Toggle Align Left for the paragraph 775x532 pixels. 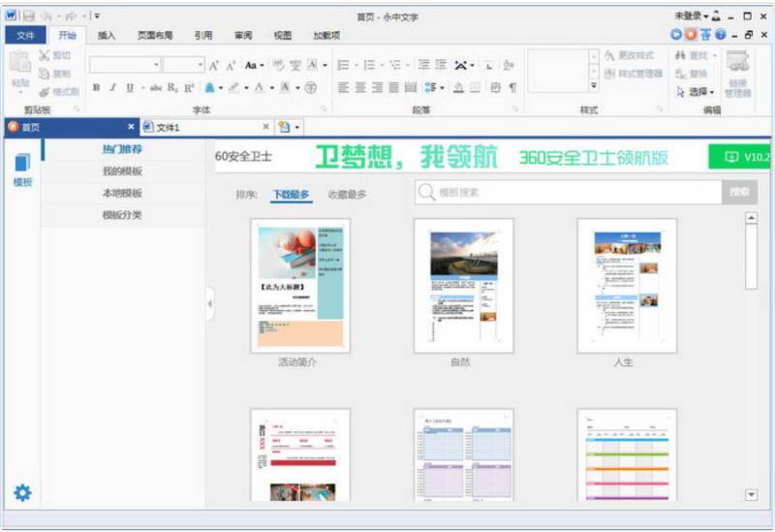pos(343,88)
